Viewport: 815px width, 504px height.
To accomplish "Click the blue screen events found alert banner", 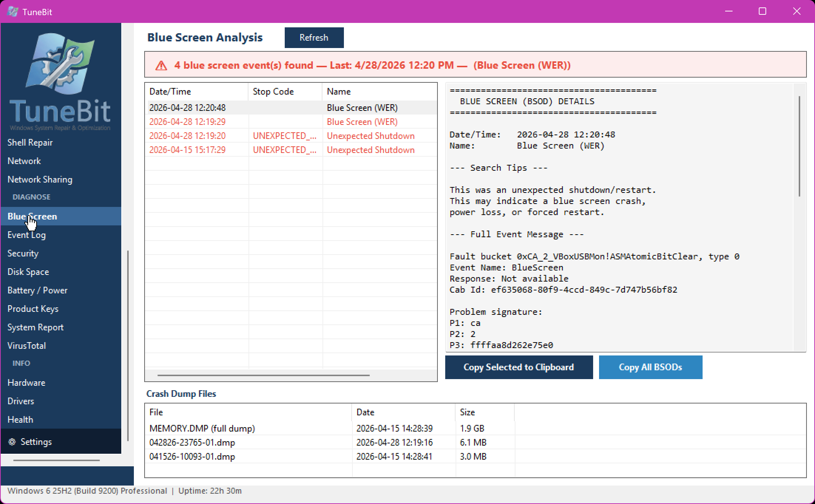I will coord(475,65).
